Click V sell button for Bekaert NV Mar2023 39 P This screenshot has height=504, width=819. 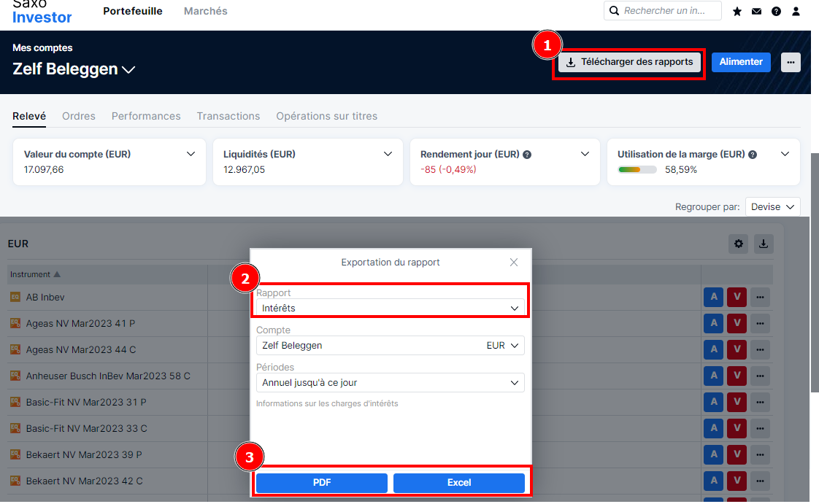[x=737, y=454]
